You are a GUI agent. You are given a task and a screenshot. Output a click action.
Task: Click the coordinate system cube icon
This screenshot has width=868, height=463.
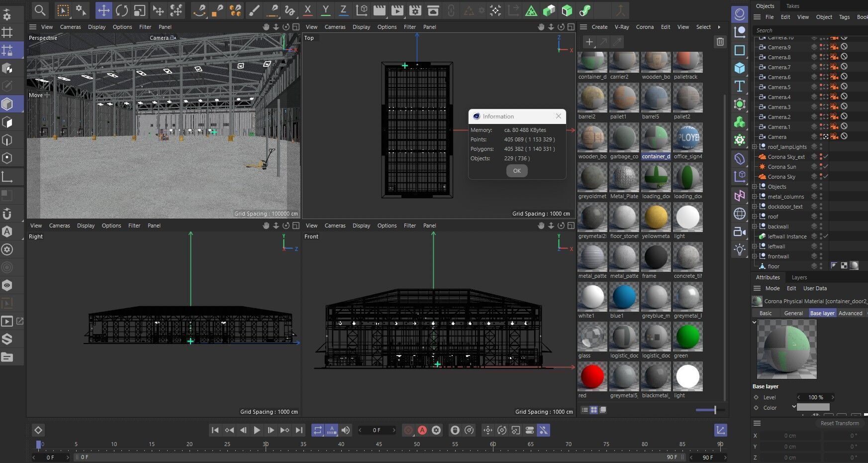click(x=362, y=10)
